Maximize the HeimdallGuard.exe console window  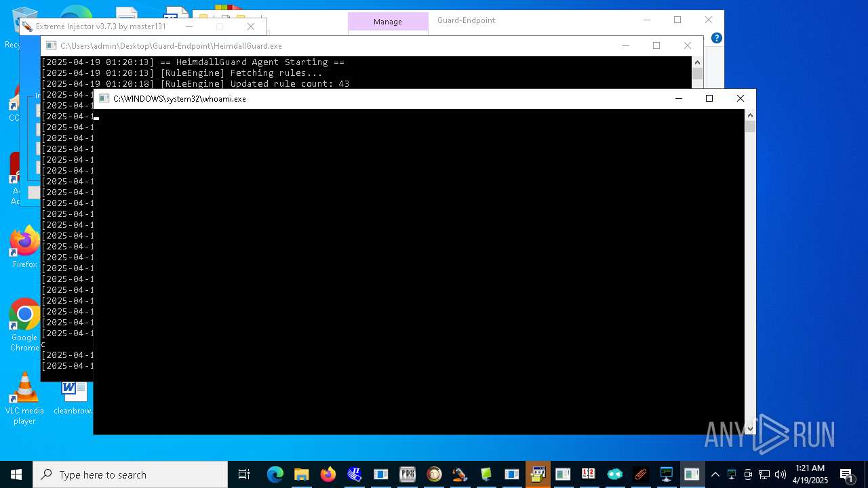tap(656, 45)
